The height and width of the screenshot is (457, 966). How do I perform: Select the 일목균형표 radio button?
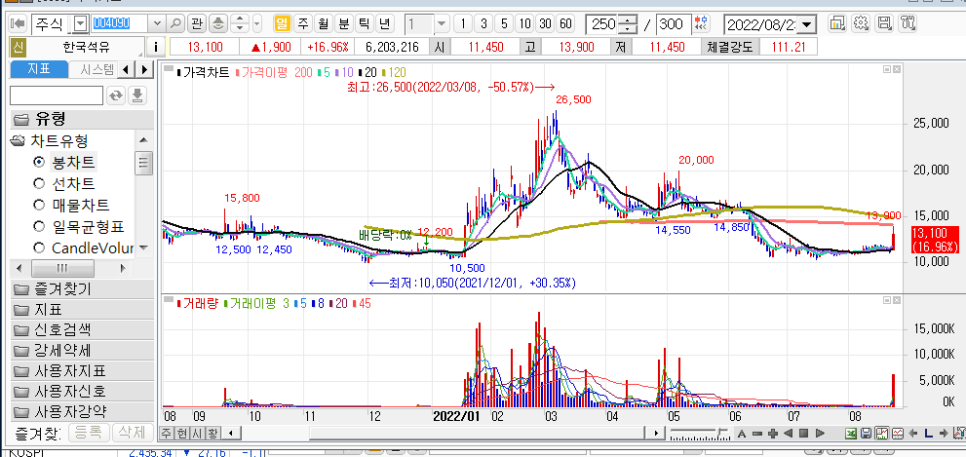click(x=39, y=227)
